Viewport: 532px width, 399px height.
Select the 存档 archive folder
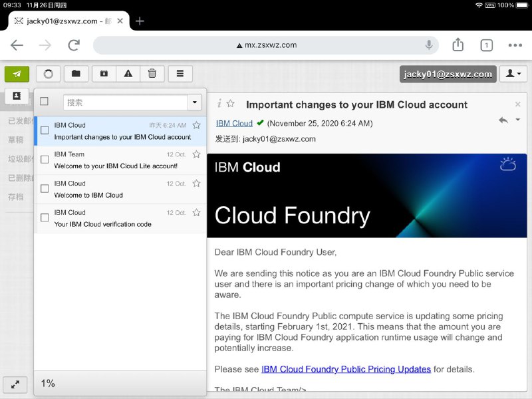(16, 197)
